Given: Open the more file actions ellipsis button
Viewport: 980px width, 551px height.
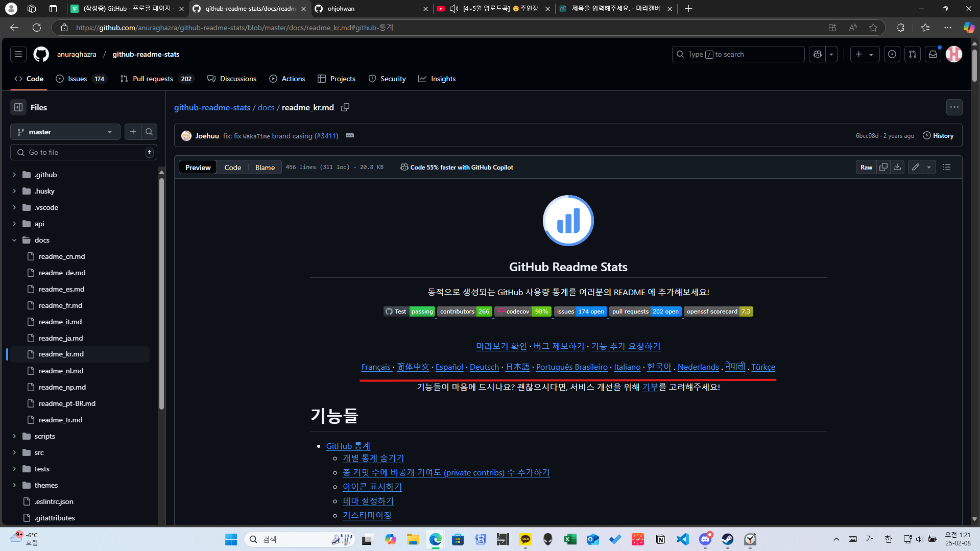Looking at the screenshot, I should 954,107.
